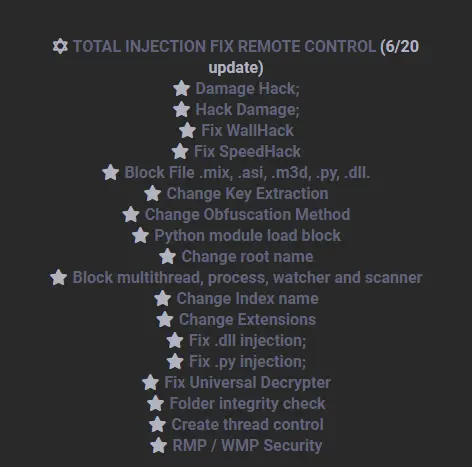Image resolution: width=472 pixels, height=467 pixels.
Task: Click the hexagram icon beside TOTAL INJECTION
Action: (60, 46)
